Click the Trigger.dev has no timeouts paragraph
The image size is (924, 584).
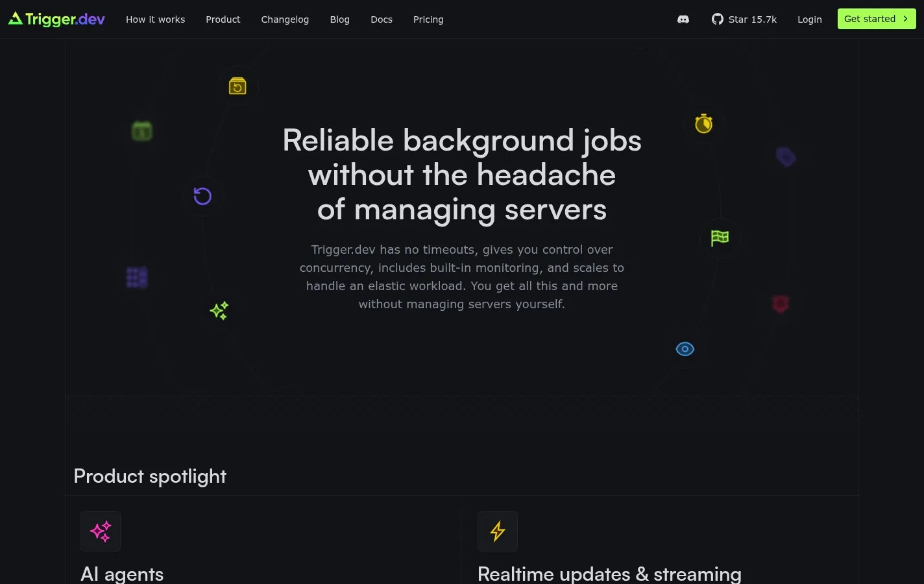462,277
